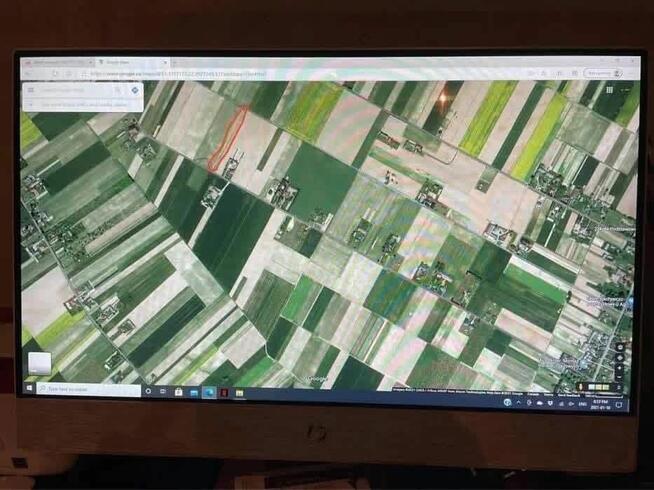Image resolution: width=654 pixels, height=490 pixels.
Task: Click the Windows taskbar search box
Action: (x=90, y=390)
